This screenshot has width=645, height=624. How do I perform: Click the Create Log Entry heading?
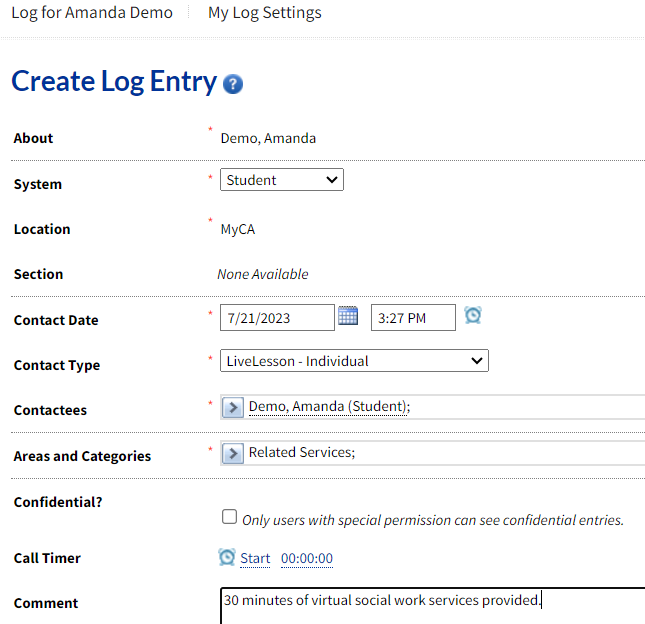pos(114,82)
